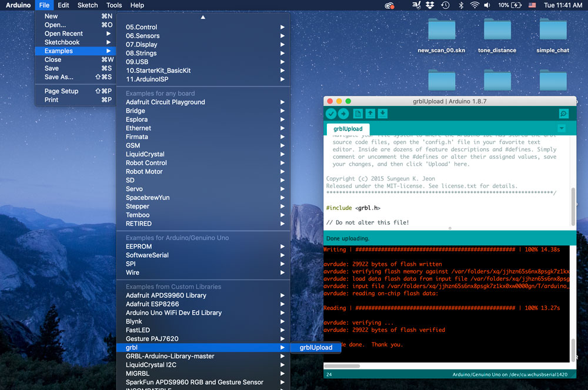Viewport: 588px width, 390px height.
Task: Expand MIGRBL examples submenu
Action: [x=203, y=374]
